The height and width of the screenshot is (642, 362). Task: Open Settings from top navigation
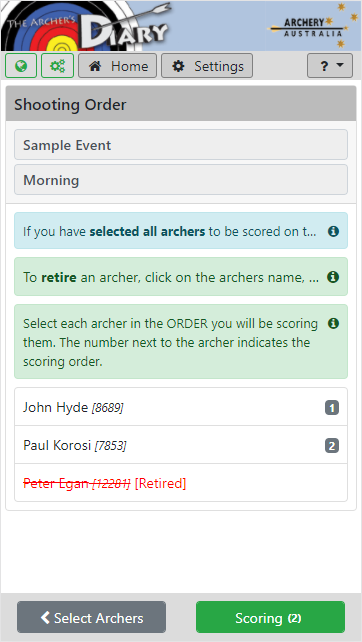(x=207, y=66)
